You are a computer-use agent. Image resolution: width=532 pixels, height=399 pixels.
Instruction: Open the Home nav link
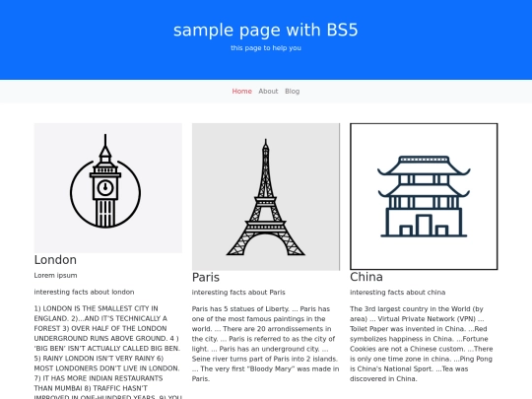point(242,92)
